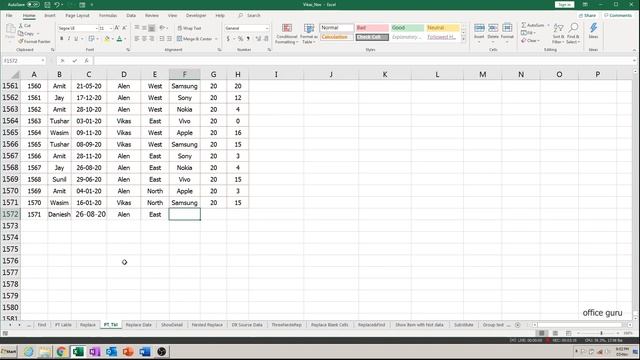Viewport: 640px width, 360px height.
Task: Open the Fill Color dropdown arrow
Action: 112,39
